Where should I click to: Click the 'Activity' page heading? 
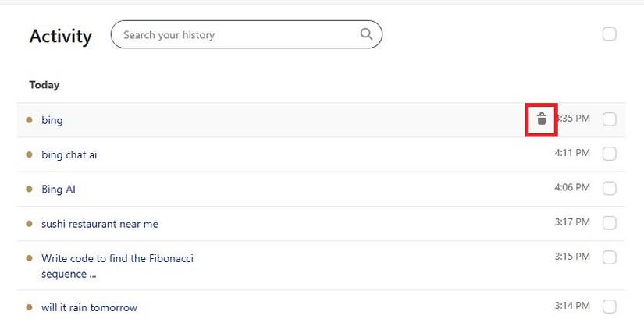click(60, 36)
